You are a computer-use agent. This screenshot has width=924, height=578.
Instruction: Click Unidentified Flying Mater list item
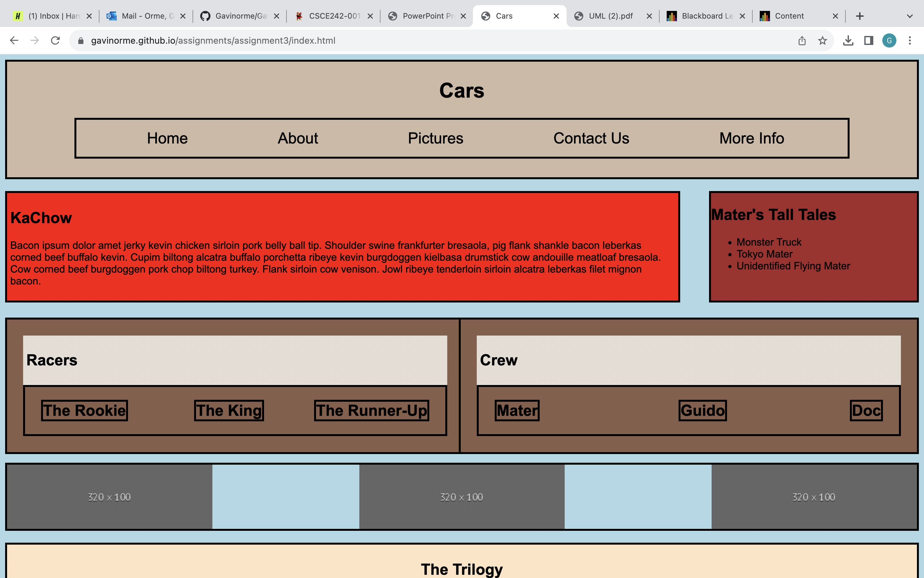(x=793, y=266)
